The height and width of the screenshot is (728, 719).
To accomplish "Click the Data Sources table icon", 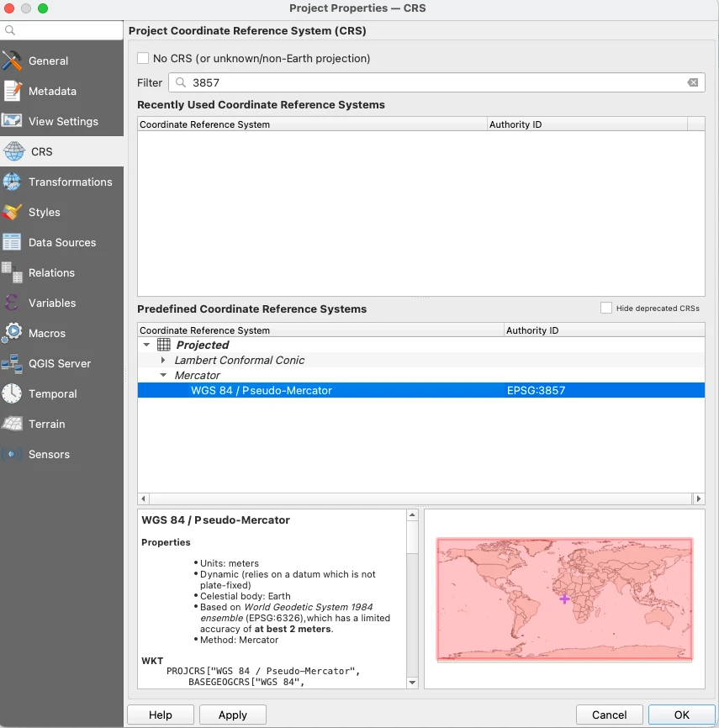I will pos(12,242).
